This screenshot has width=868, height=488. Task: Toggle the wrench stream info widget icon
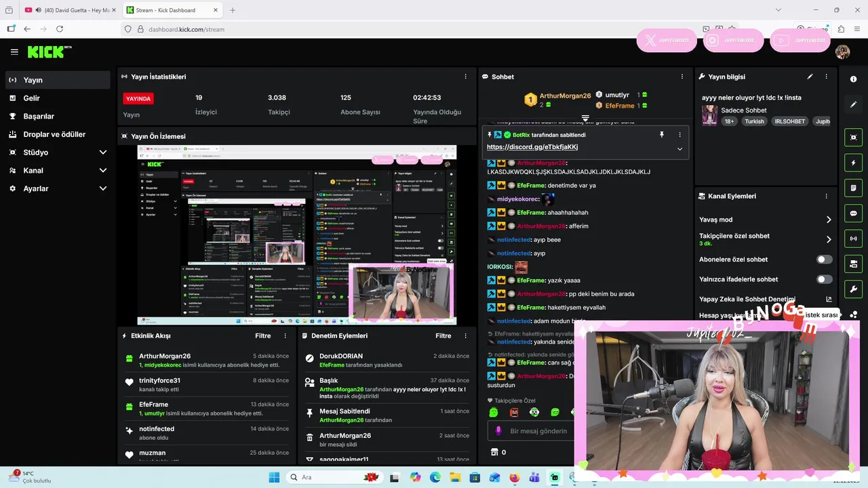coord(853,289)
